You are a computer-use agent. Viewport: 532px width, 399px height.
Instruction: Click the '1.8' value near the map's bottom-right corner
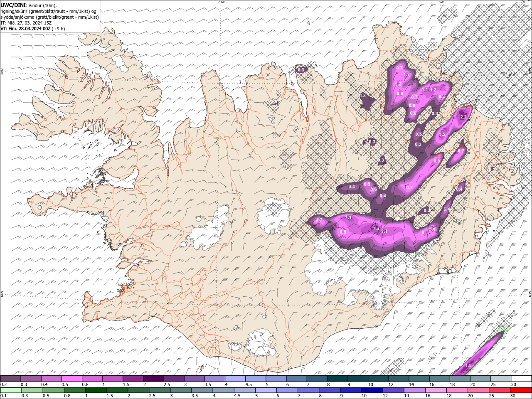[468, 365]
